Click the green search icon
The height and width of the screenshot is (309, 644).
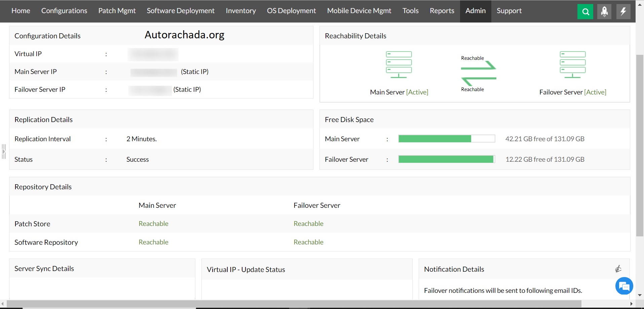(x=585, y=12)
